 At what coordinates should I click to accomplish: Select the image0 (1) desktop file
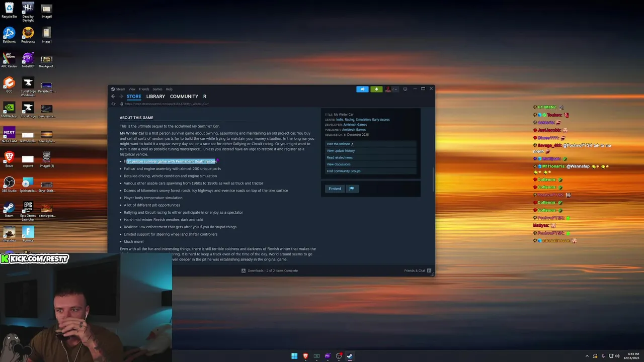click(46, 160)
